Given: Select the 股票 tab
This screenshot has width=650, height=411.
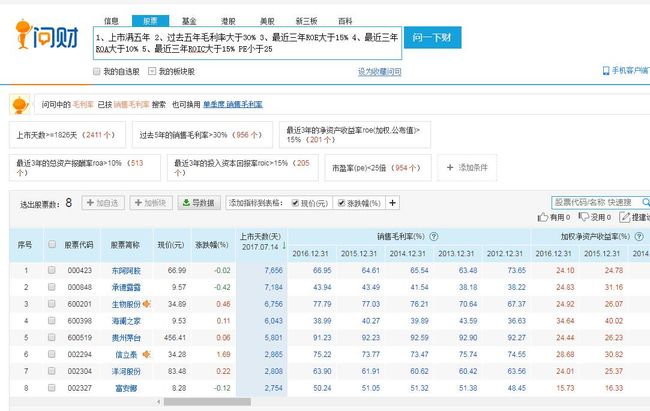Looking at the screenshot, I should tap(150, 21).
